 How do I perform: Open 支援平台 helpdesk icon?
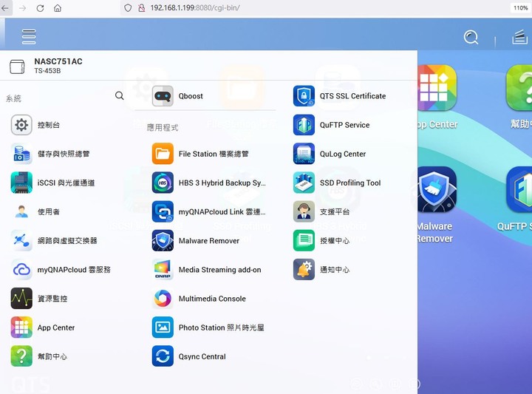click(x=304, y=211)
